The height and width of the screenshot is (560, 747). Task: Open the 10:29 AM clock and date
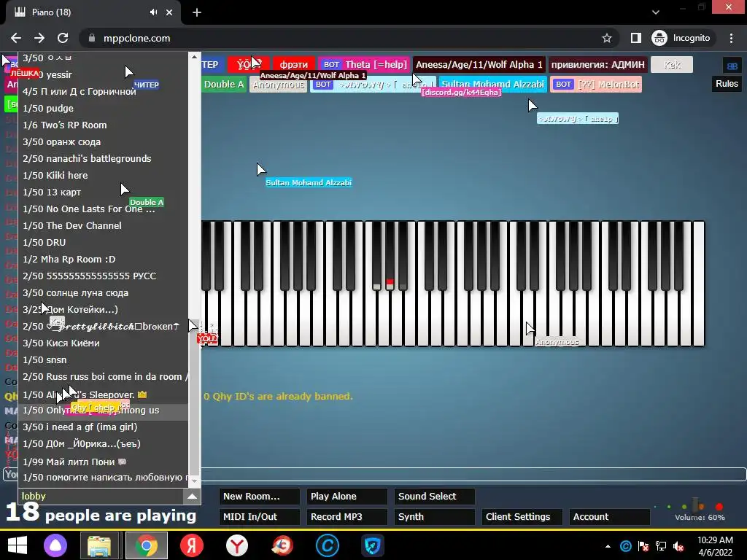pyautogui.click(x=715, y=546)
